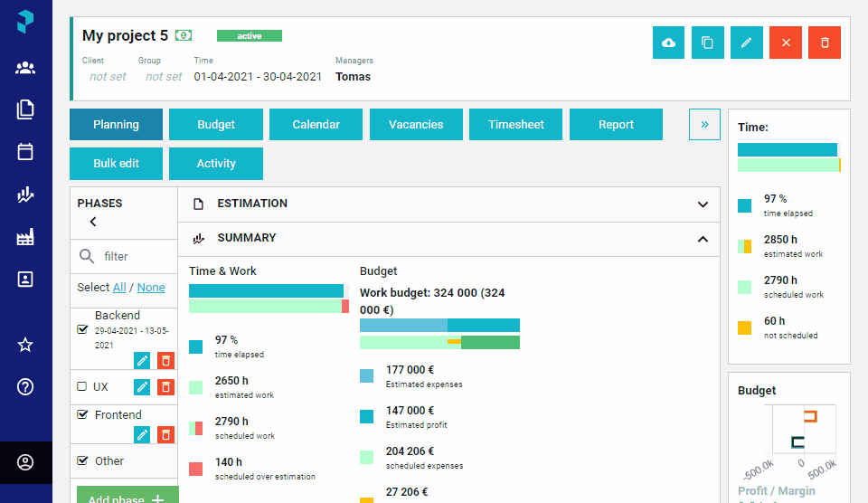Click the money badge next to project title

(x=184, y=35)
